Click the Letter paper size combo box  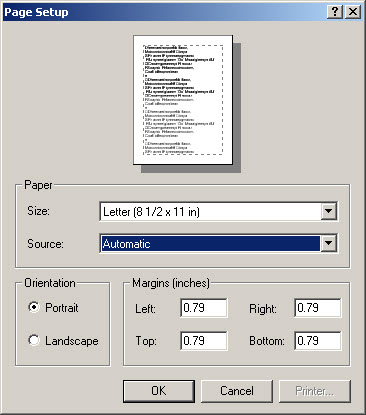point(218,211)
